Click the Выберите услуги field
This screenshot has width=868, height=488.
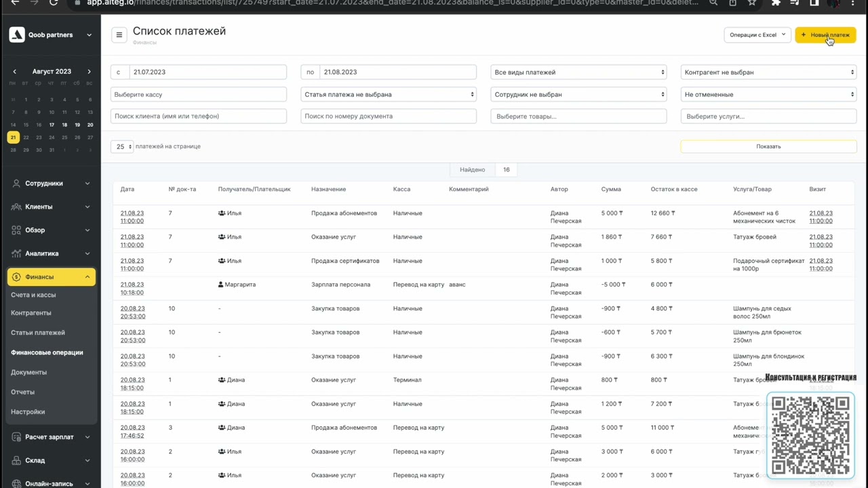point(768,117)
